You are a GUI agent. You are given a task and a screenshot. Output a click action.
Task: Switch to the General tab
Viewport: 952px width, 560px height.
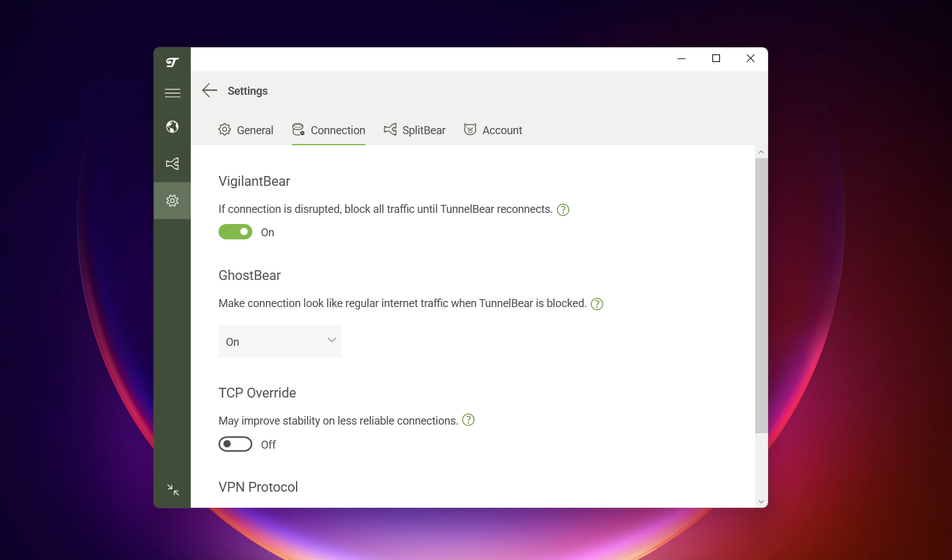[x=246, y=130]
